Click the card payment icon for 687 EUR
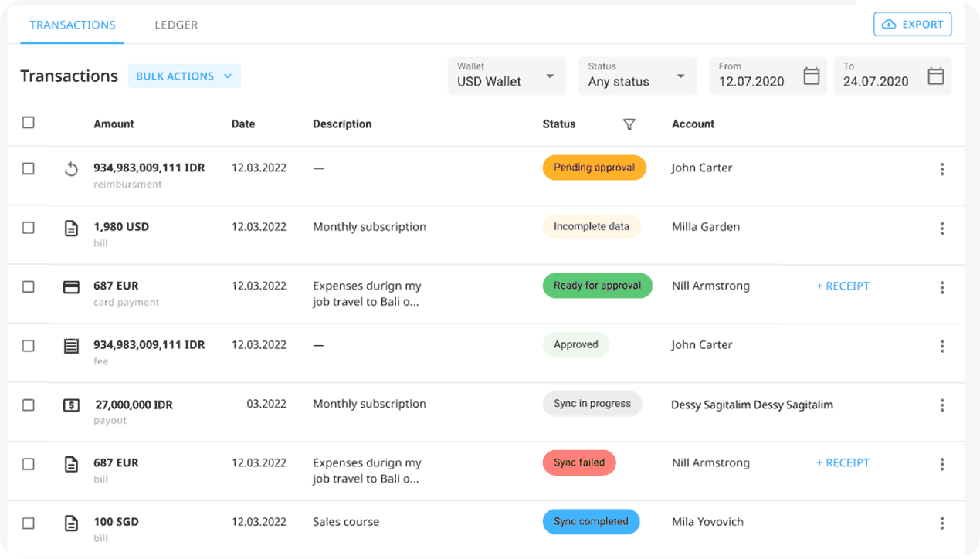Viewport: 980px width, 559px height. (x=71, y=287)
